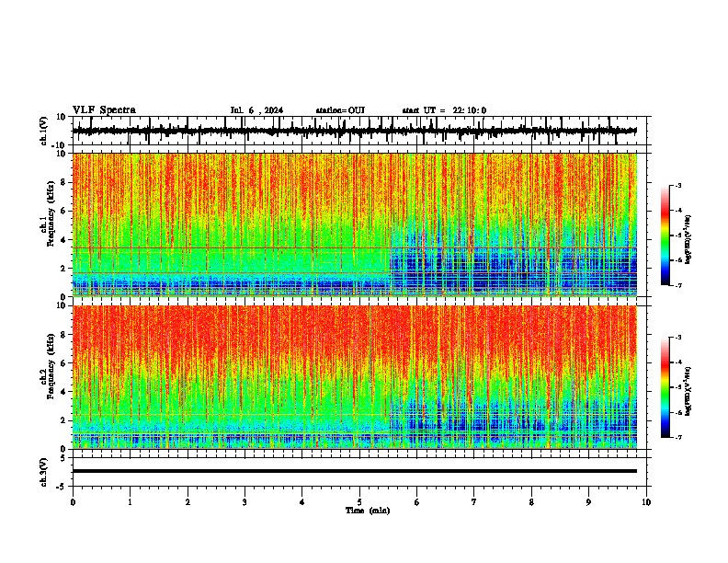Click the thick black ch.3 voltage trace
728x563 pixels.
coord(355,471)
